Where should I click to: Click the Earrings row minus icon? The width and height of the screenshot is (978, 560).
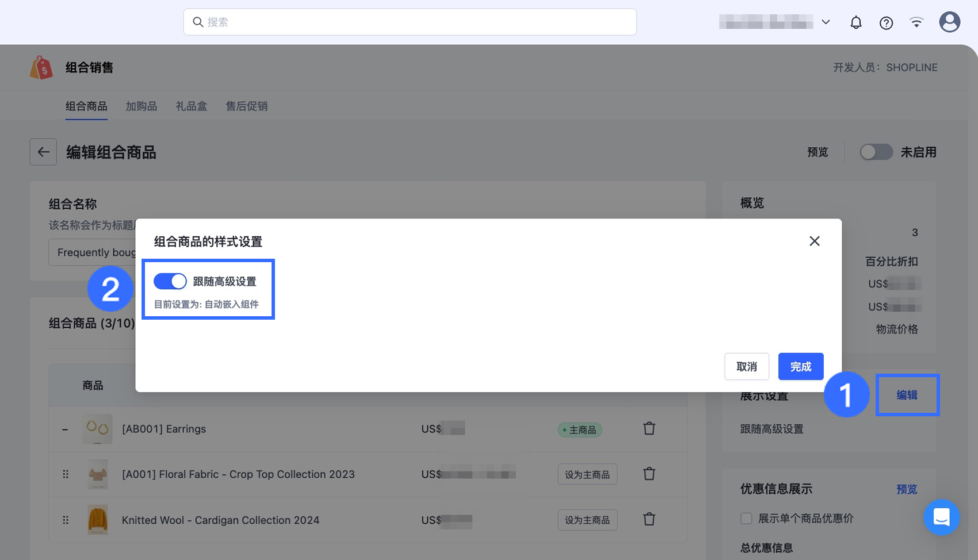[65, 429]
